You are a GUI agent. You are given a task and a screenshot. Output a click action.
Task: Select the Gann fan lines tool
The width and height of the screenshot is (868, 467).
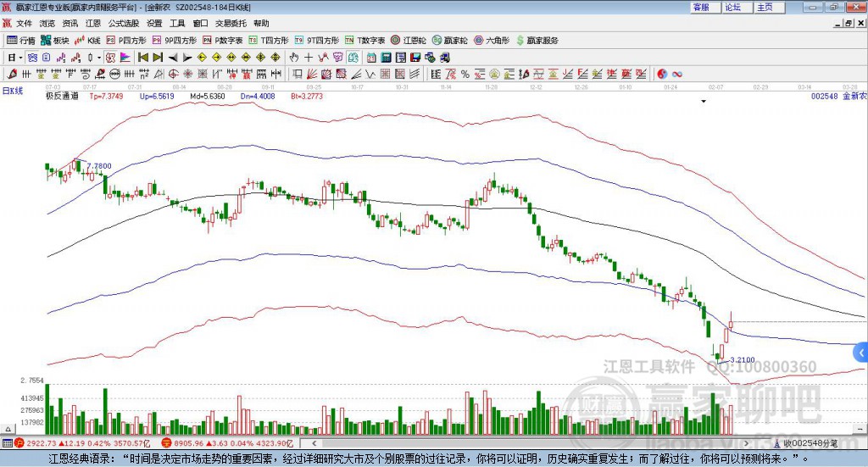point(312,74)
